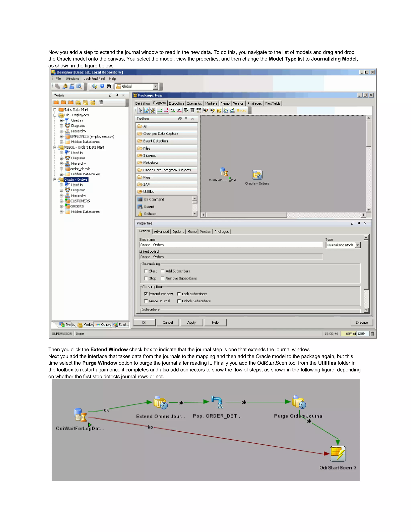Select the arrow pointer tool in diagram toolbar
This screenshot has width=411, height=532.
[x=140, y=110]
